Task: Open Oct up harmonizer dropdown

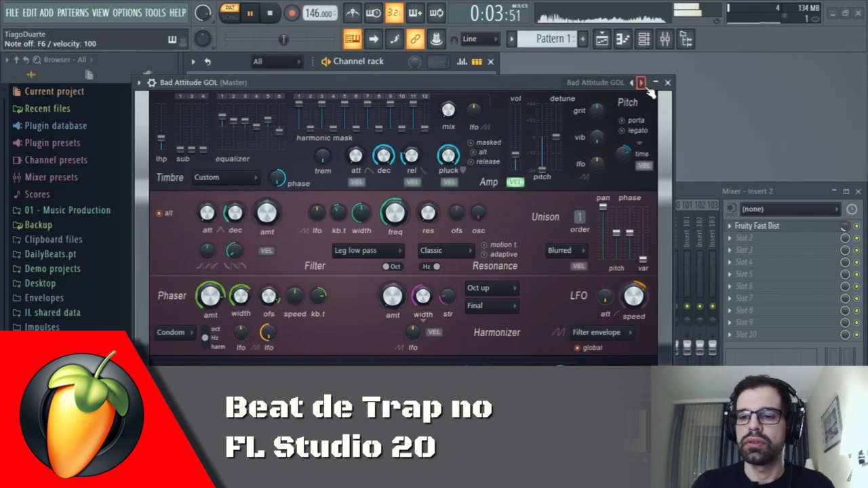Action: (x=492, y=288)
